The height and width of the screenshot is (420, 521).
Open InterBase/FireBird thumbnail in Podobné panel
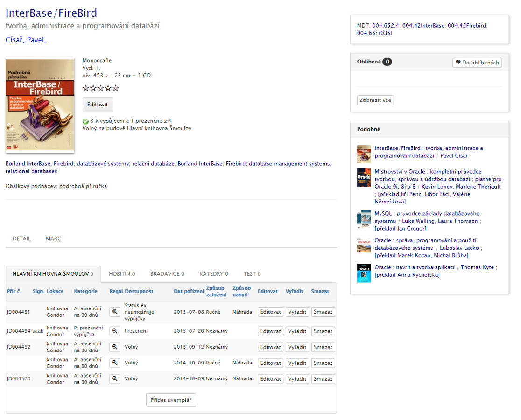[364, 154]
